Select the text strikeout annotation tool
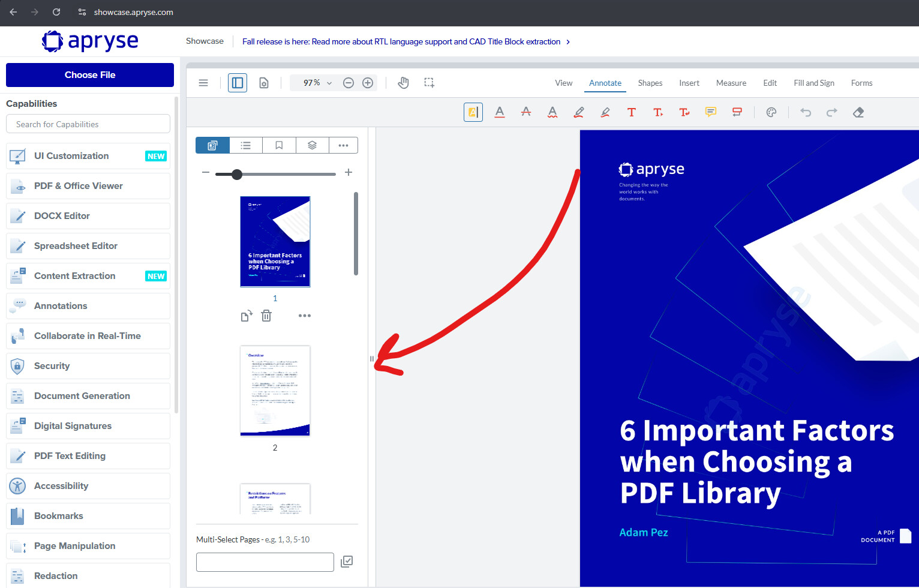 point(526,112)
